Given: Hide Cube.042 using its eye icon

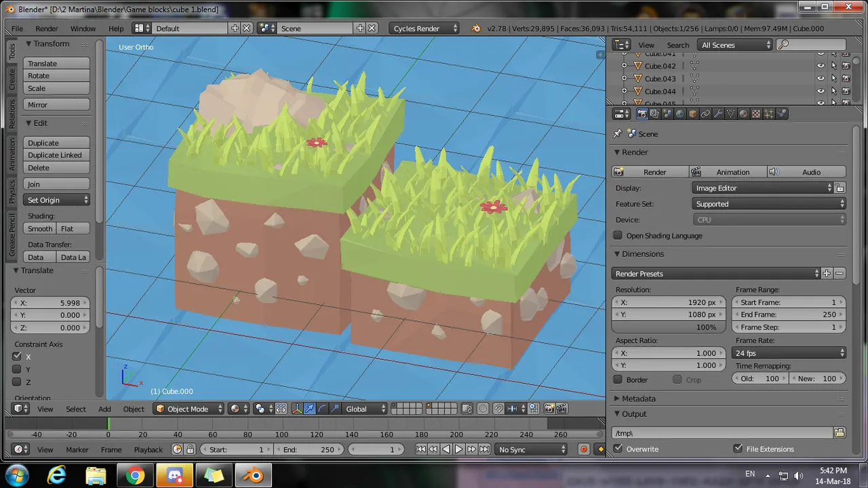Looking at the screenshot, I should [x=821, y=66].
